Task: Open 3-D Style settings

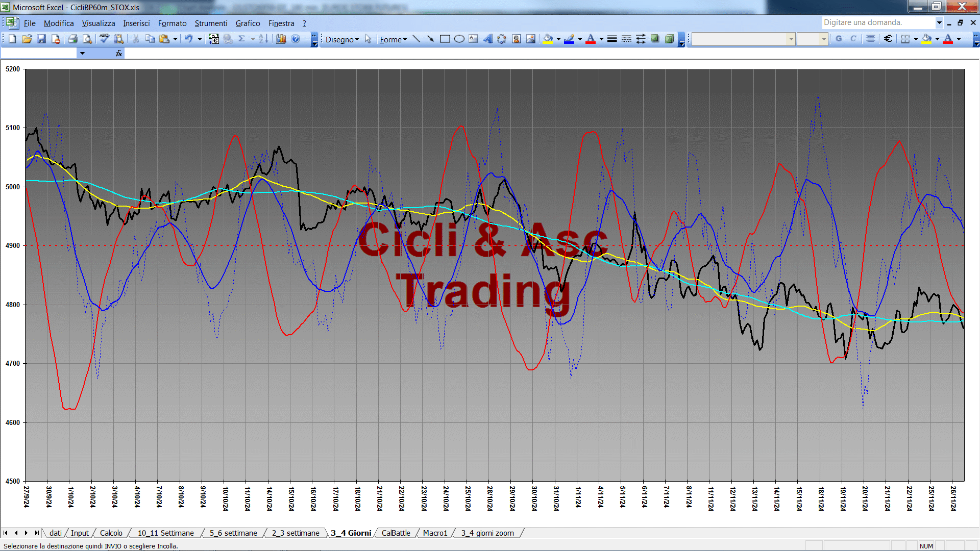Action: coord(670,39)
